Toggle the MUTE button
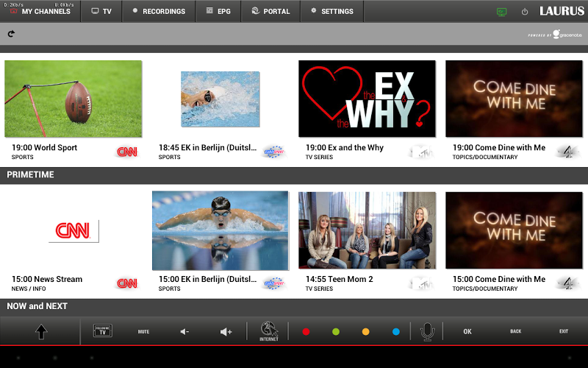The width and height of the screenshot is (588, 368). point(143,332)
